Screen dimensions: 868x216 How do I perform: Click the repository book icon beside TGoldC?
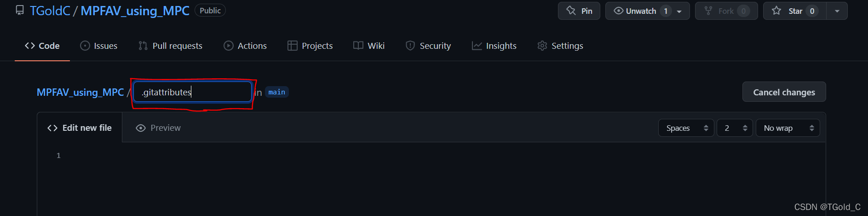pos(20,11)
